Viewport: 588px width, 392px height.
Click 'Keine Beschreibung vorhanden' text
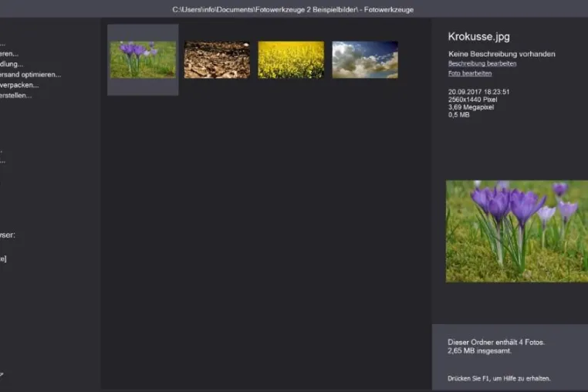coord(502,54)
